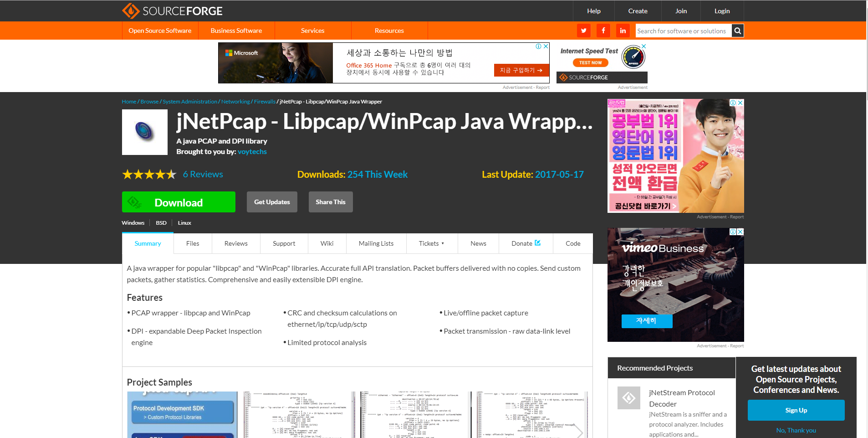Share on Twitter via header icon
Image resolution: width=868 pixels, height=438 pixels.
coord(583,31)
